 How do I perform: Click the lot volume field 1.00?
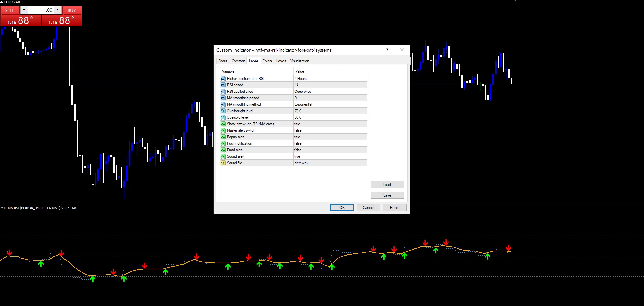point(41,10)
